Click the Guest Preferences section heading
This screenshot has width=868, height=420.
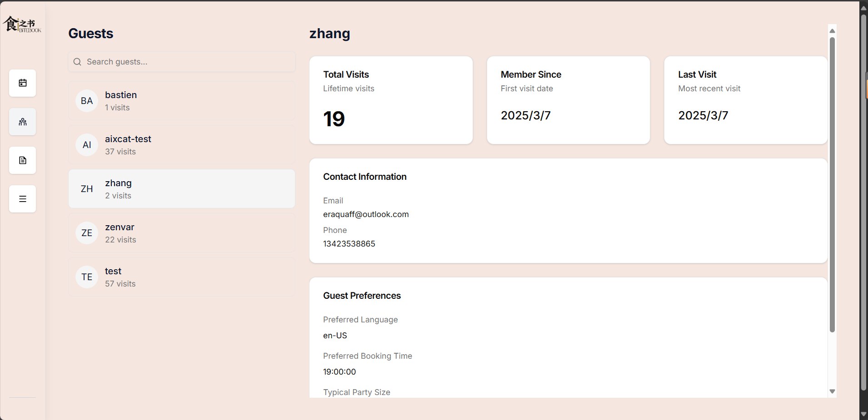click(361, 296)
